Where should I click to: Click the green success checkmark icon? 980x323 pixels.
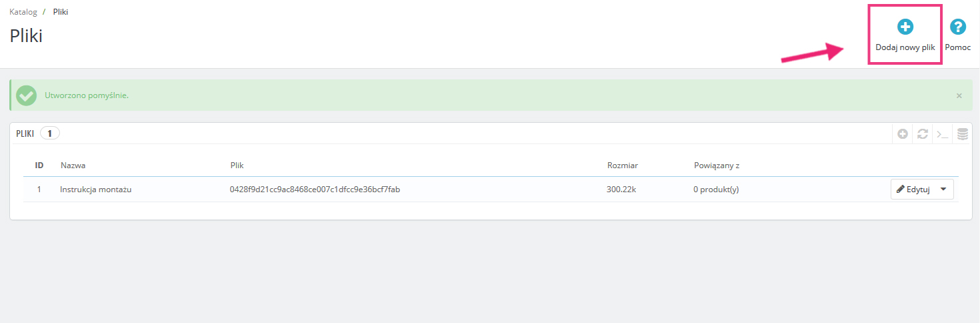(27, 95)
